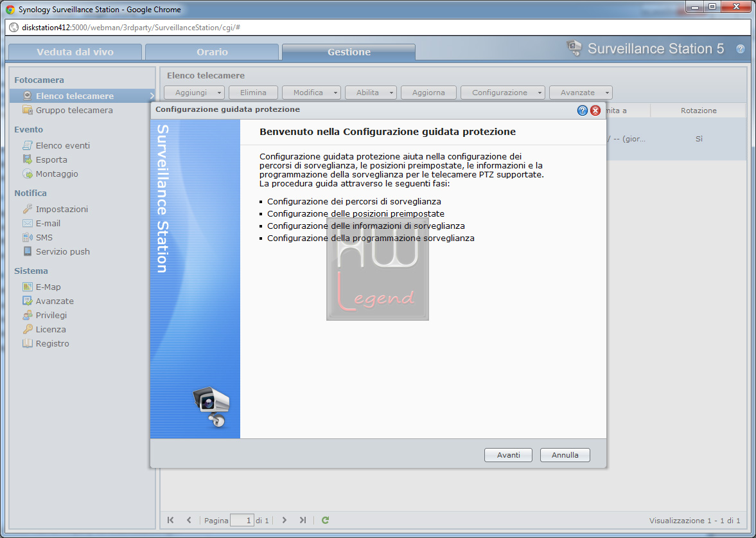756x538 pixels.
Task: Open the Privilegi users icon
Action: (28, 315)
